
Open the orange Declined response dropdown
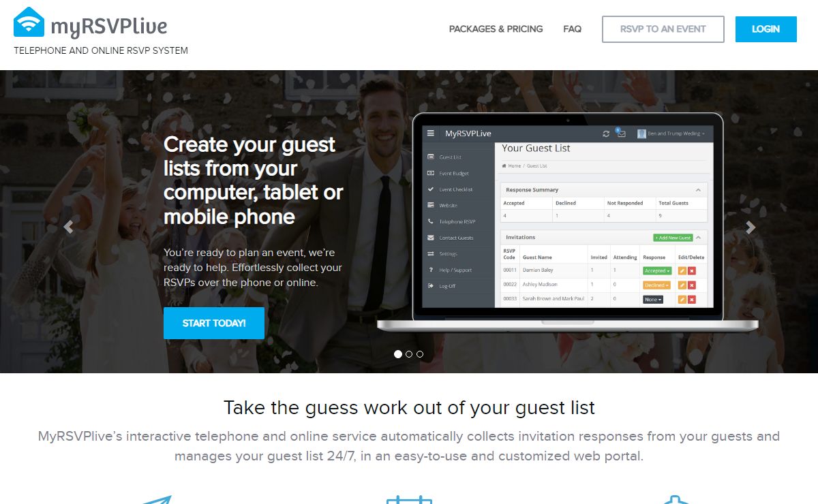(657, 285)
